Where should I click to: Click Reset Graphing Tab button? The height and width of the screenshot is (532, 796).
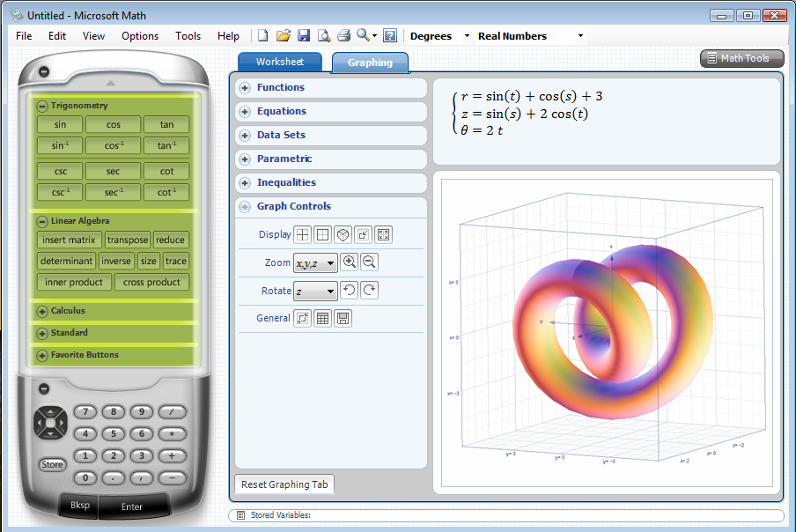(284, 484)
